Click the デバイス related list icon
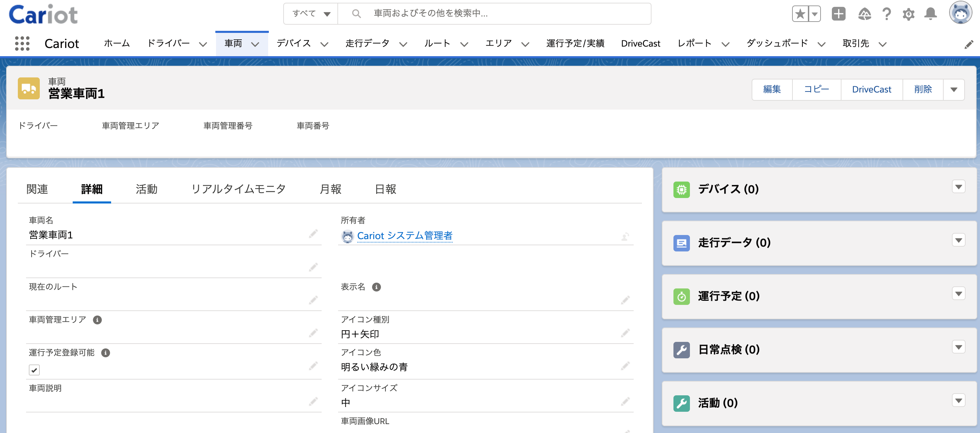This screenshot has width=980, height=433. tap(681, 190)
